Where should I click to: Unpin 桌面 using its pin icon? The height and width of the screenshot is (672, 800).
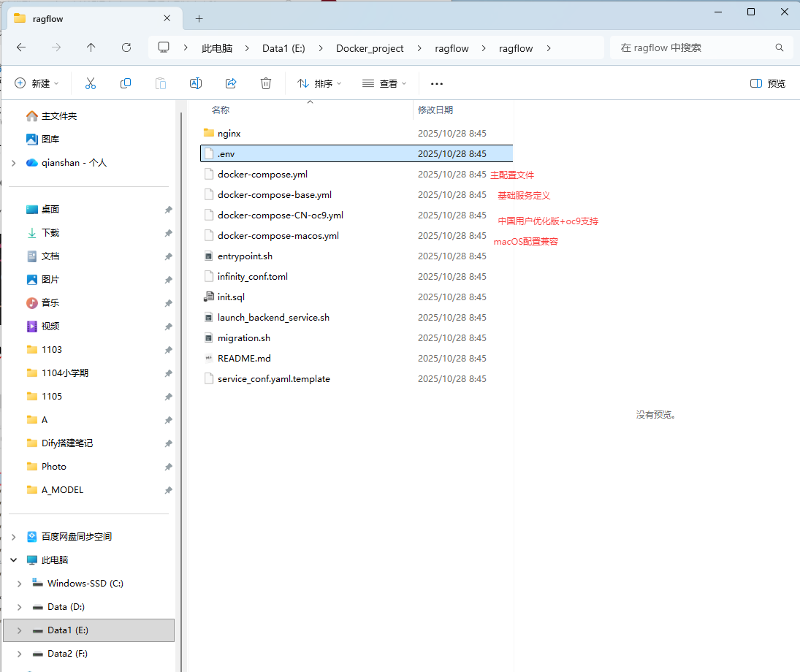point(168,210)
